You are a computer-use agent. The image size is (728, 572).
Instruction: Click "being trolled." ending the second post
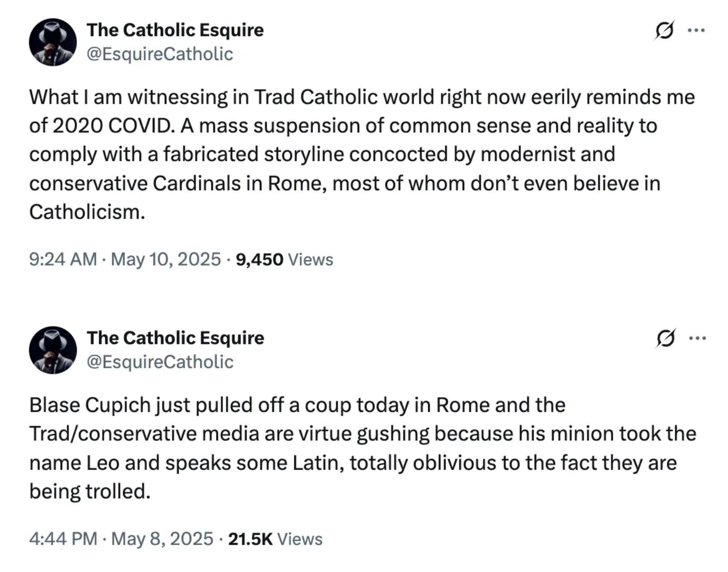(90, 492)
